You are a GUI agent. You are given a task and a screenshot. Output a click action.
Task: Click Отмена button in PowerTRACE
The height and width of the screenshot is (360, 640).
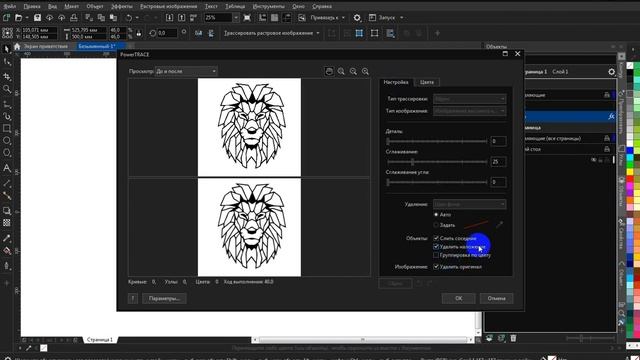pyautogui.click(x=496, y=298)
